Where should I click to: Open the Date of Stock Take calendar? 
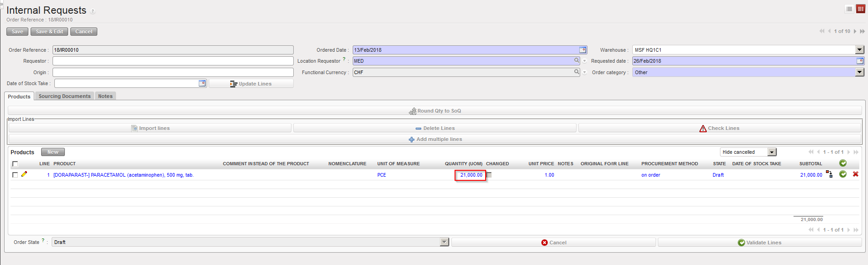202,83
